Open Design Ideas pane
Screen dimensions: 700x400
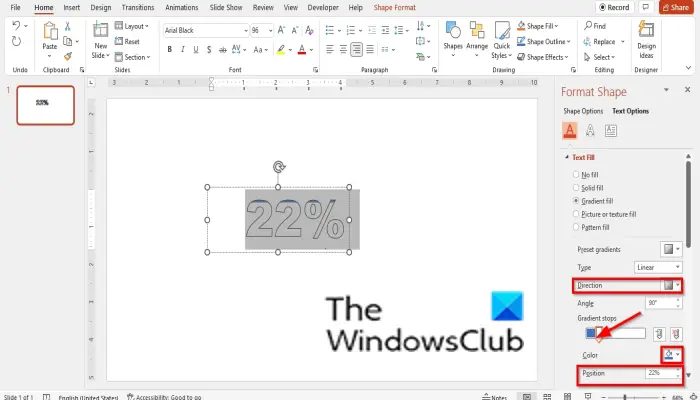tap(646, 40)
